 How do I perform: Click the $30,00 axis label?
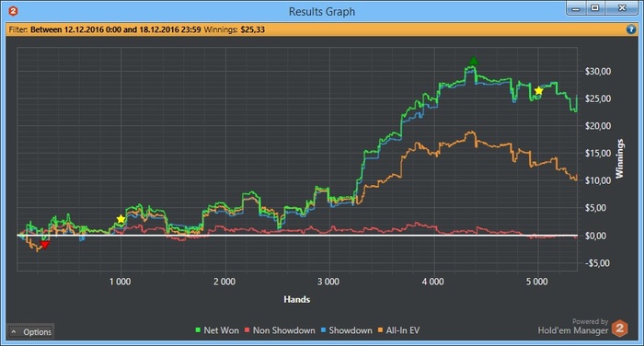pyautogui.click(x=598, y=72)
